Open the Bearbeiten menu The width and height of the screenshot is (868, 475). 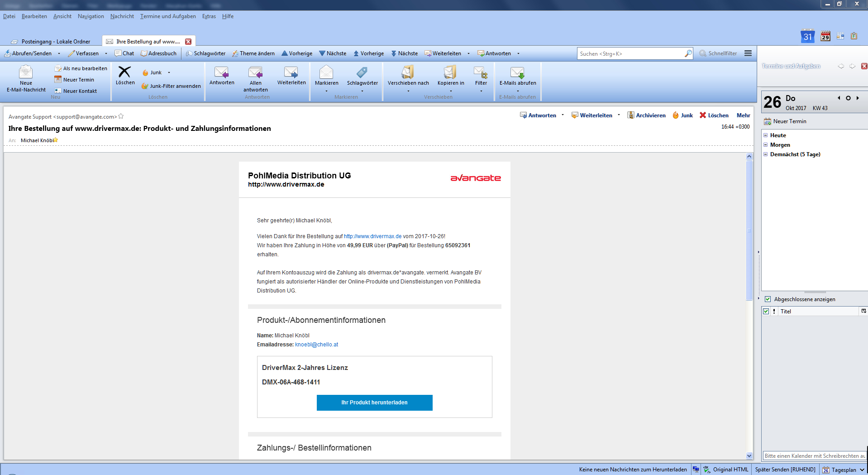click(x=34, y=16)
